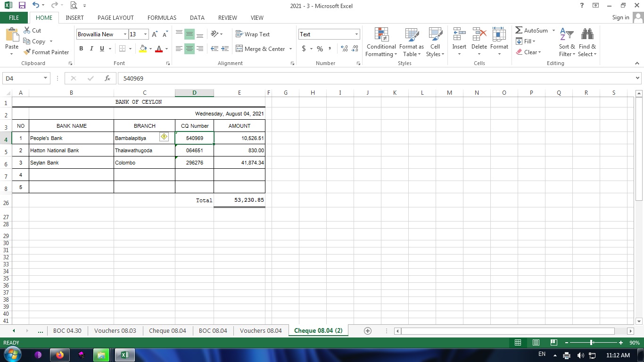Screen dimensions: 644x362
Task: Expand the Name Box dropdown arrow
Action: [x=45, y=78]
